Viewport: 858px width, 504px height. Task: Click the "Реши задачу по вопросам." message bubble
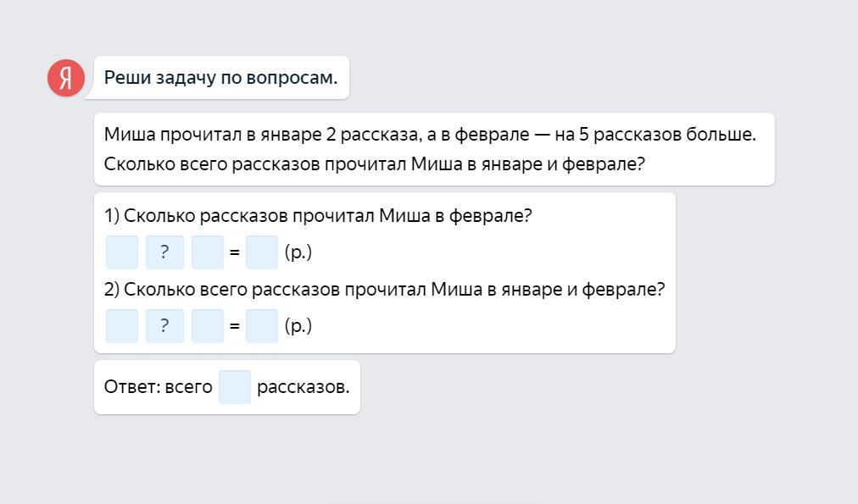pos(220,78)
